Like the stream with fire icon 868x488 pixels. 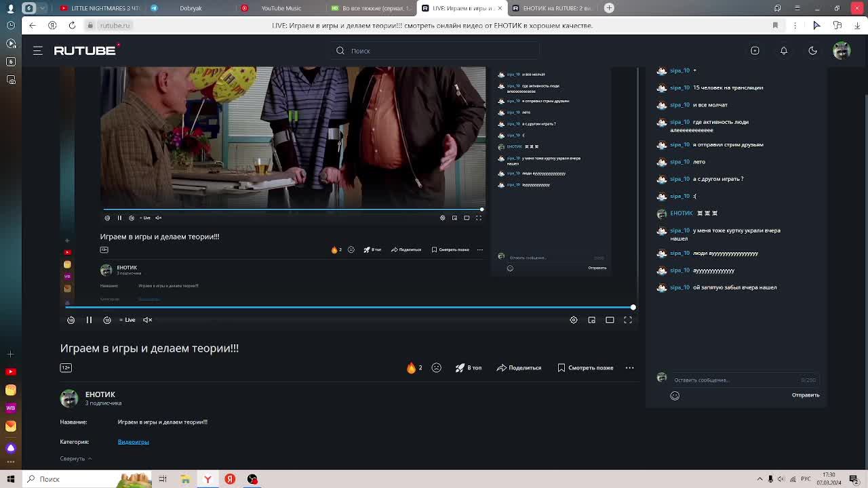click(x=412, y=367)
